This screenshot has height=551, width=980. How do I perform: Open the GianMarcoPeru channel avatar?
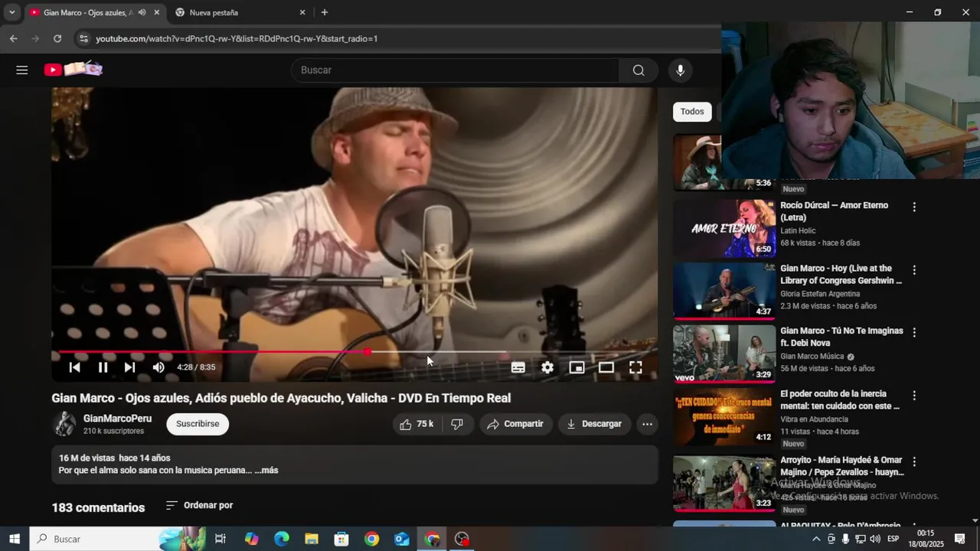64,424
